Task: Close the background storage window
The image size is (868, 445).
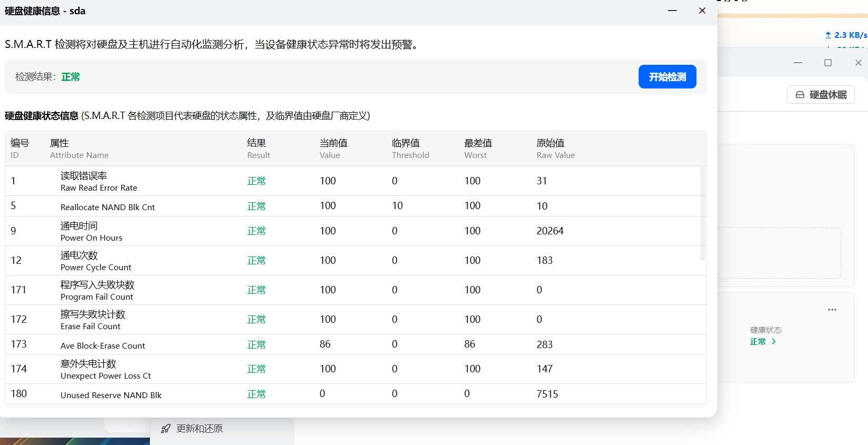Action: (x=859, y=63)
